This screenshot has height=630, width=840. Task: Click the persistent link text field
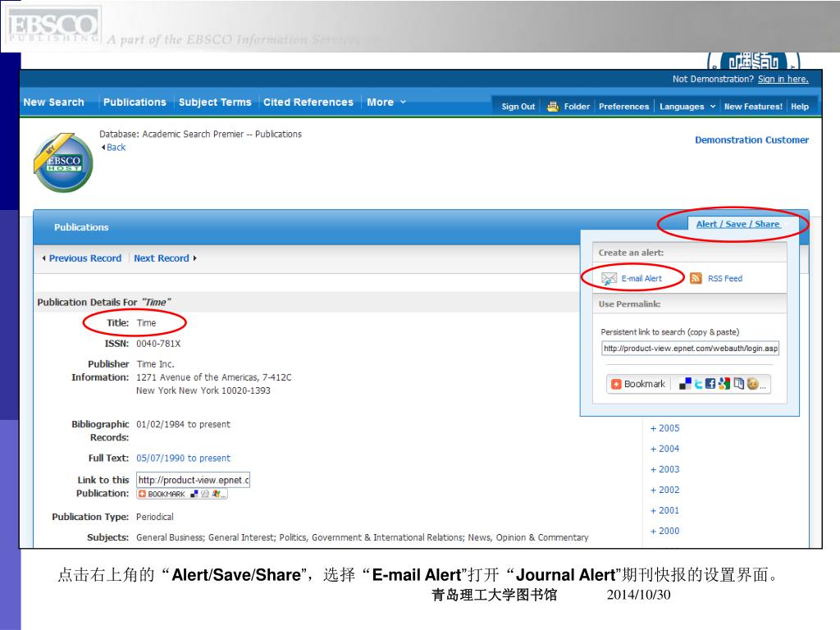point(690,348)
